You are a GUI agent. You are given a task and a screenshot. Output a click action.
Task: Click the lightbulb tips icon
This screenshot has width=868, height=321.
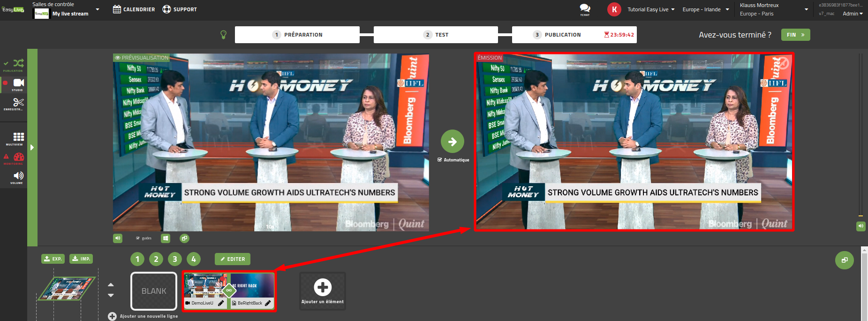(x=224, y=35)
